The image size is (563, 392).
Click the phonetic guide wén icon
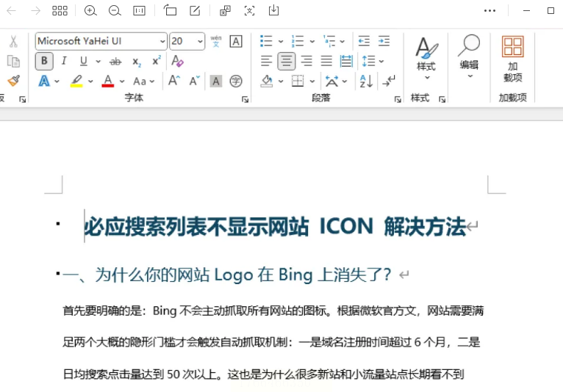[216, 41]
